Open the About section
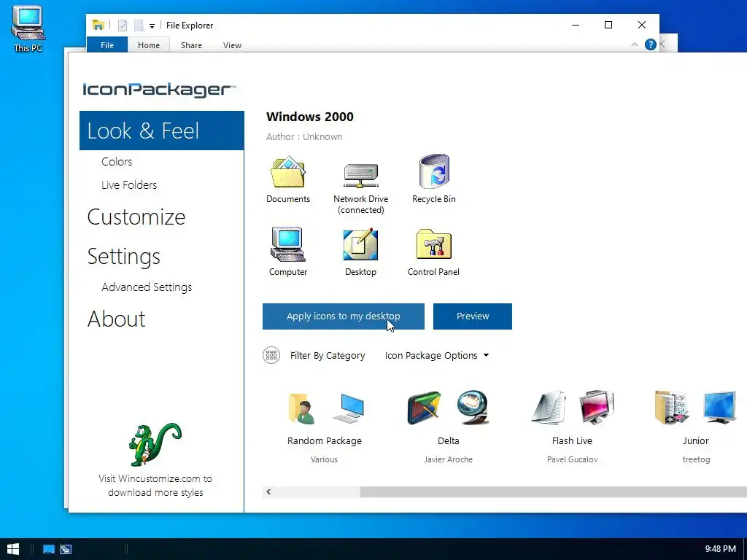The image size is (747, 560). [116, 319]
